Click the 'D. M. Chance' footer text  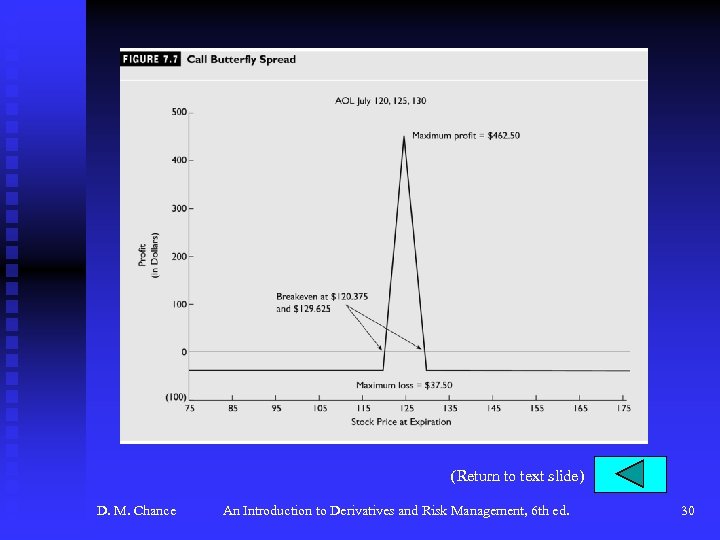pos(136,511)
